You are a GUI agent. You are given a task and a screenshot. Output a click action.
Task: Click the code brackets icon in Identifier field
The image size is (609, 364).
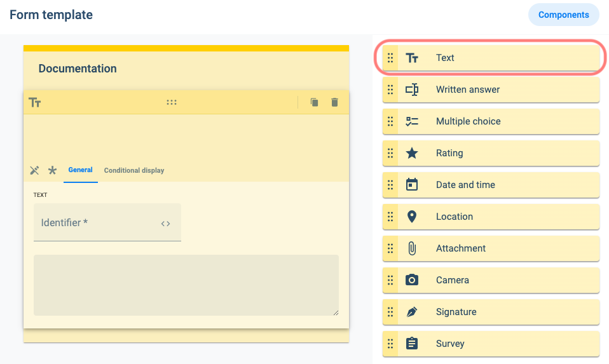tap(165, 224)
